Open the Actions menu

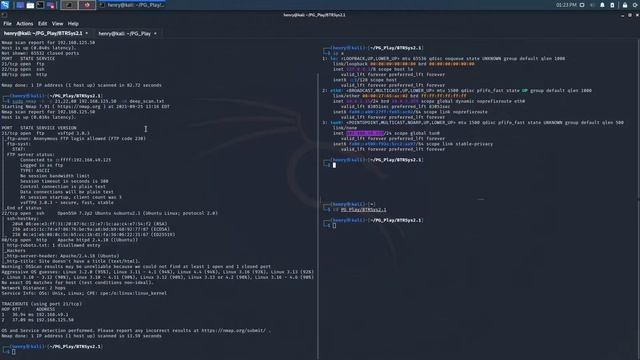24,24
